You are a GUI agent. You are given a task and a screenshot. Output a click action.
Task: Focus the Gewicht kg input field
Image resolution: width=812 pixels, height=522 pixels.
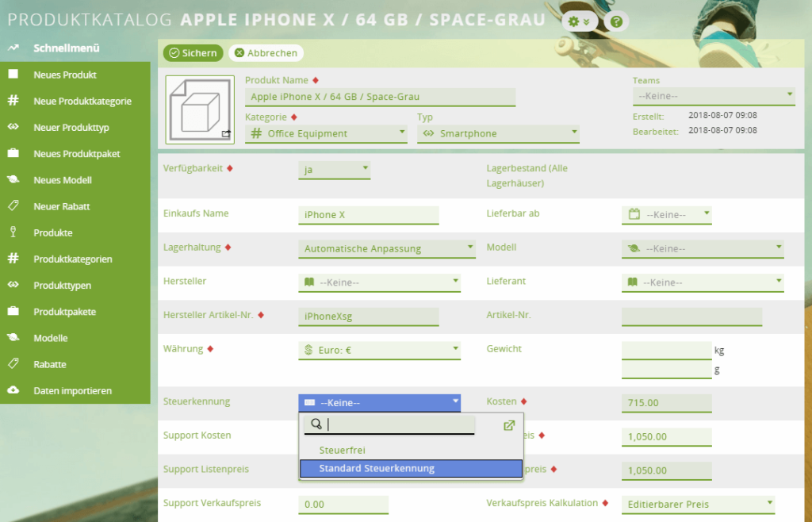(666, 350)
